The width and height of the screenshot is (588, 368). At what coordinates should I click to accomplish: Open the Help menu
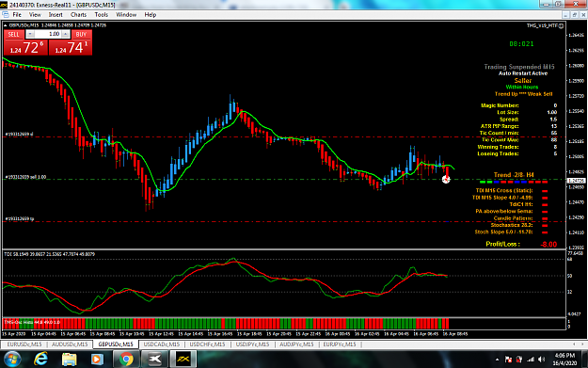[150, 15]
